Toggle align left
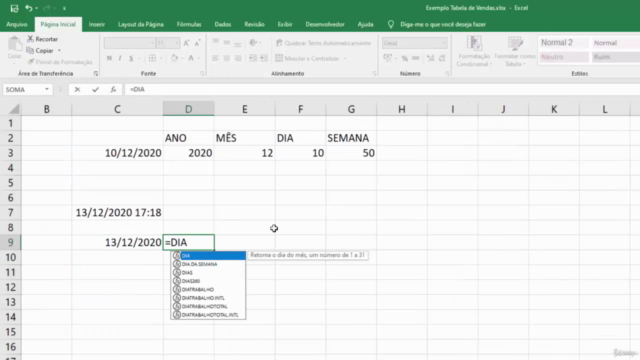Image resolution: width=640 pixels, height=360 pixels. [216, 58]
